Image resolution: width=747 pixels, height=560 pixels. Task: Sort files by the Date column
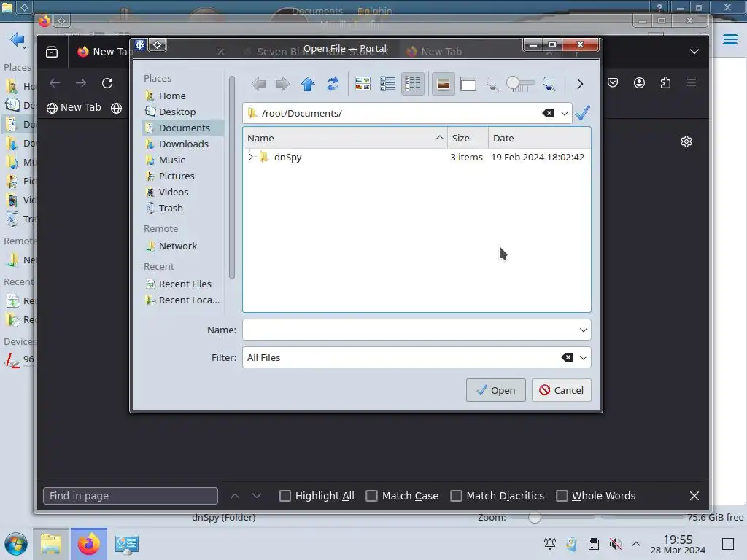coord(539,138)
